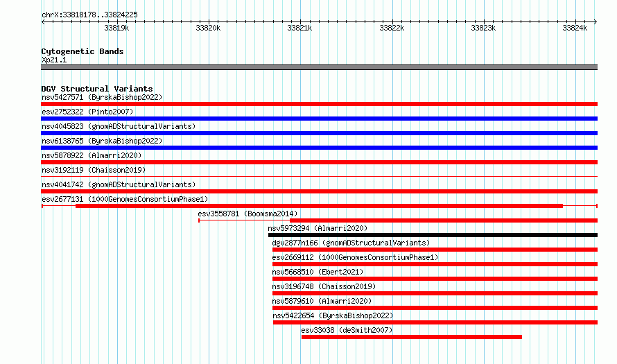Click thick red bar of esv3558781
Viewport: 617px width, 364px height.
(444, 220)
